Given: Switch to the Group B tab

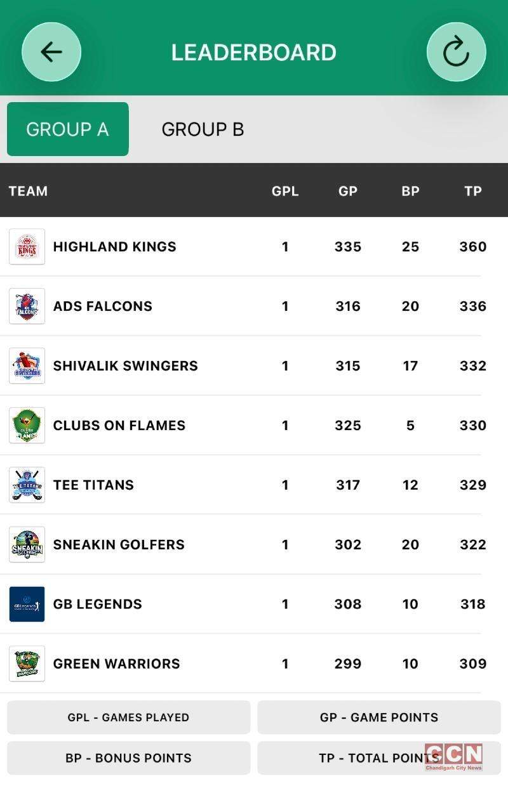Looking at the screenshot, I should [203, 129].
